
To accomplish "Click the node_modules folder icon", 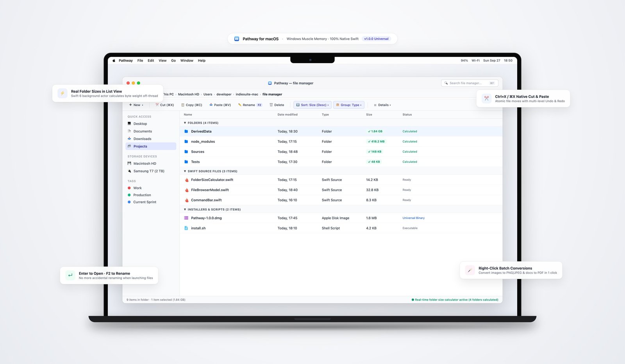I will [x=186, y=142].
